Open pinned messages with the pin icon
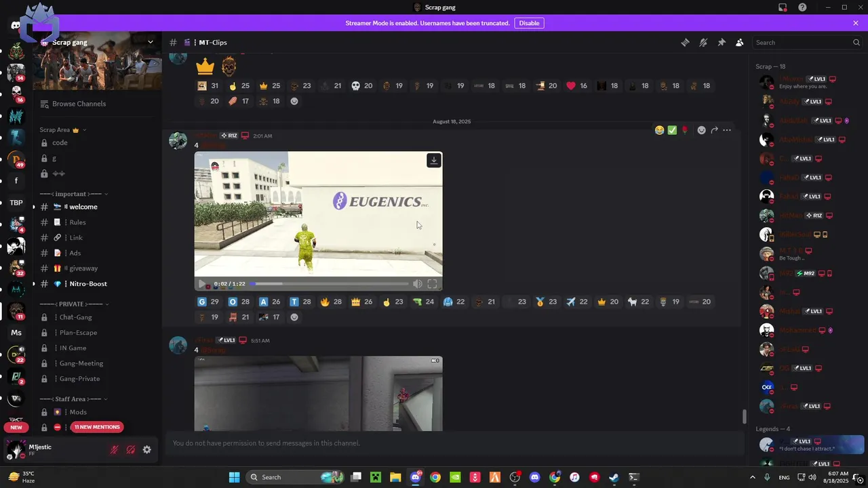Viewport: 868px width, 488px height. 722,42
